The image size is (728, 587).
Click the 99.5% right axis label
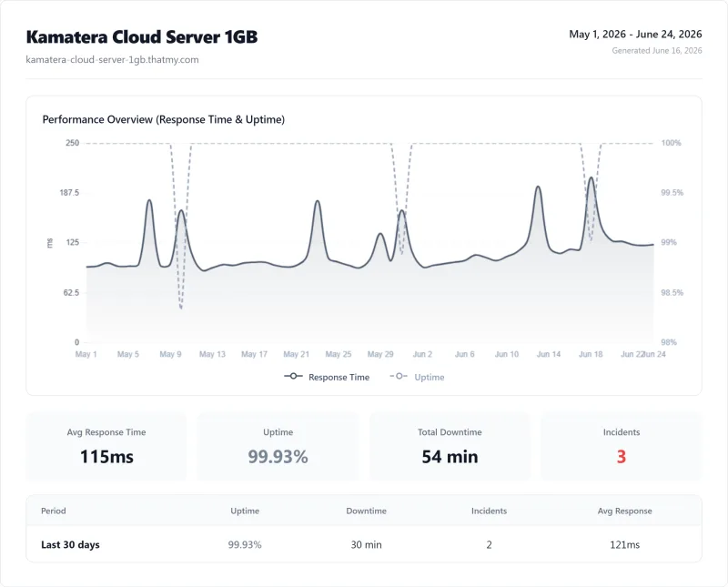click(672, 192)
